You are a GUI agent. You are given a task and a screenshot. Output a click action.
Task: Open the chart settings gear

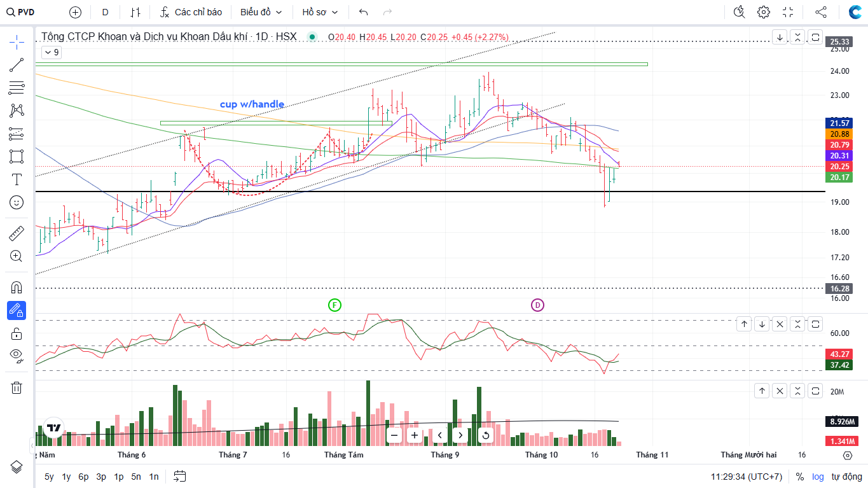click(x=764, y=12)
